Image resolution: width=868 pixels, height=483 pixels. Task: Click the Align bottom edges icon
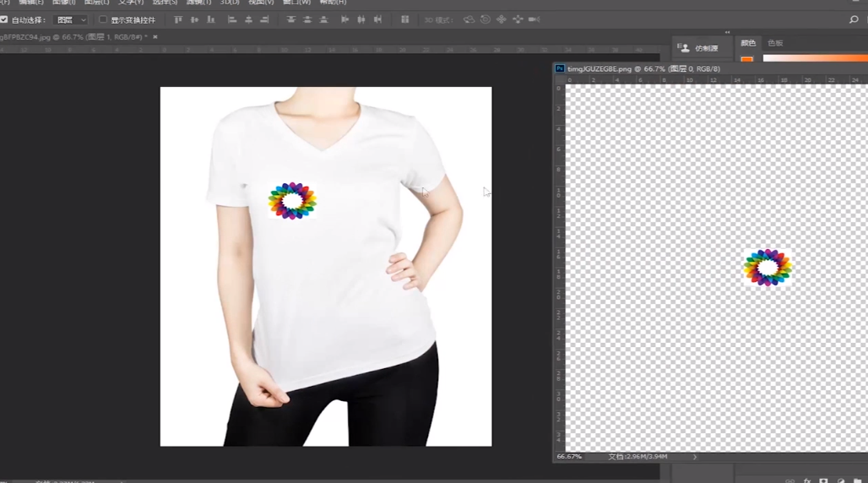tap(210, 20)
